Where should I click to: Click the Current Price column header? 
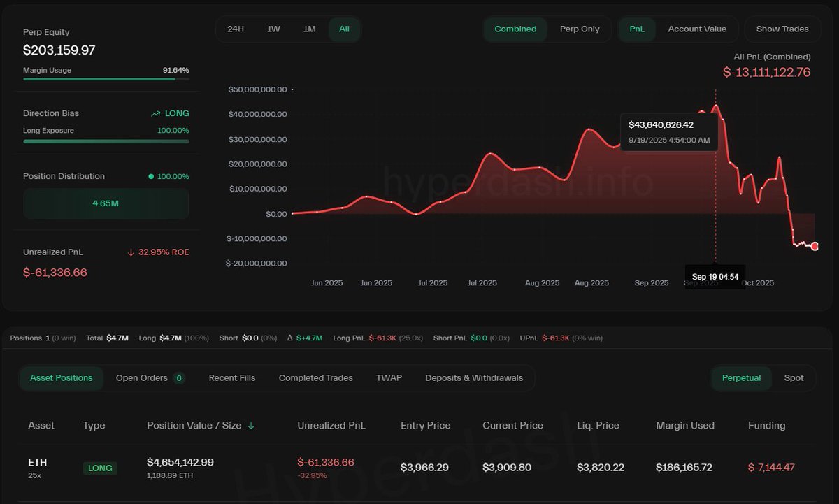point(512,426)
